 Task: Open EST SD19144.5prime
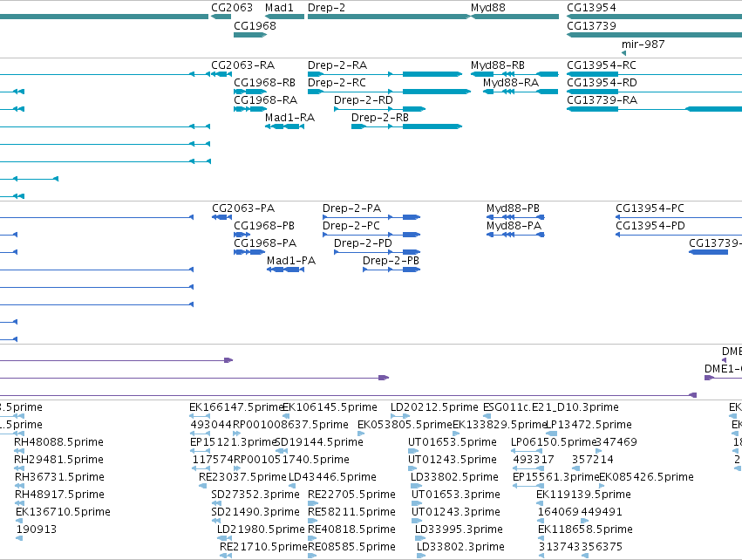(319, 442)
